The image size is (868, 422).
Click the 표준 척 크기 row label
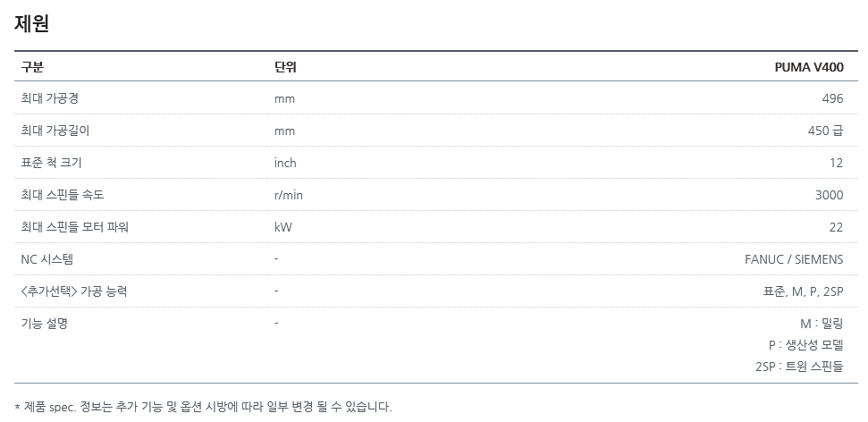coord(51,163)
